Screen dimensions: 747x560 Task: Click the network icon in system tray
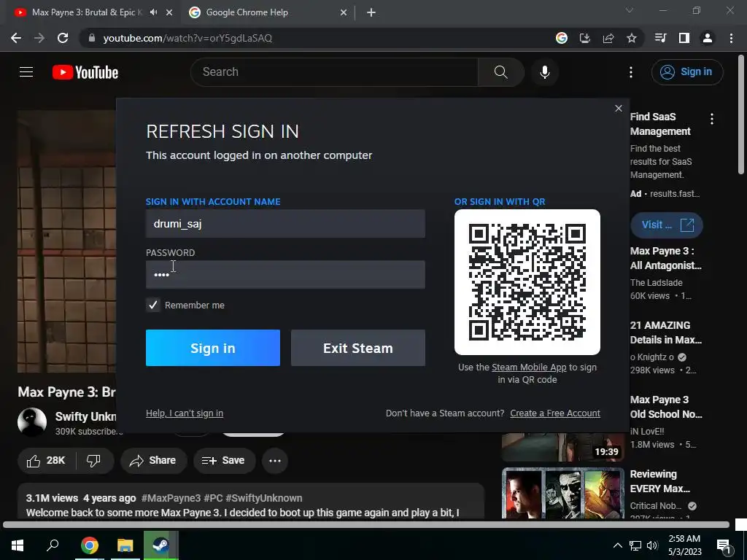pos(635,545)
